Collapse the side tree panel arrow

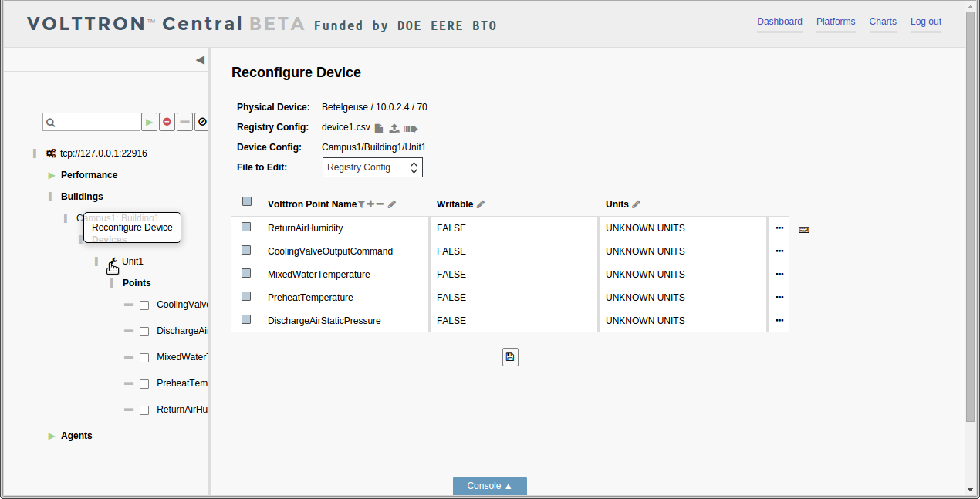(x=200, y=60)
